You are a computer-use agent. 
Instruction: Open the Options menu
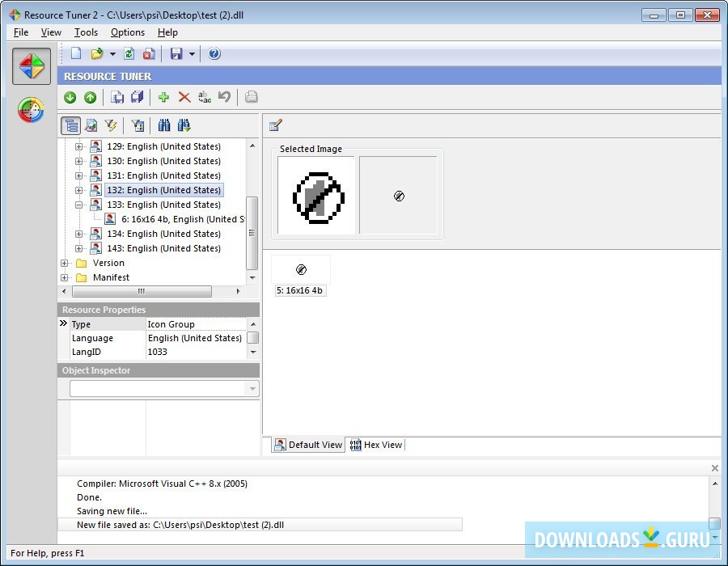pyautogui.click(x=128, y=32)
